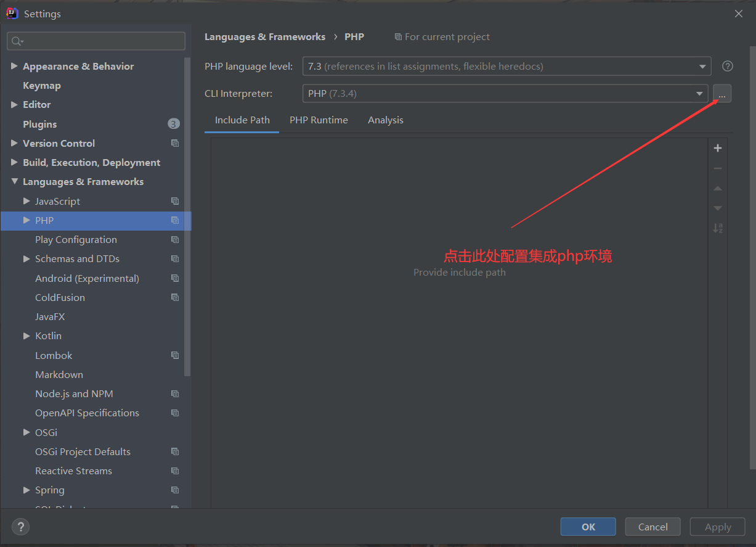
Task: Click Languages & Frameworks breadcrumb link
Action: tap(265, 37)
